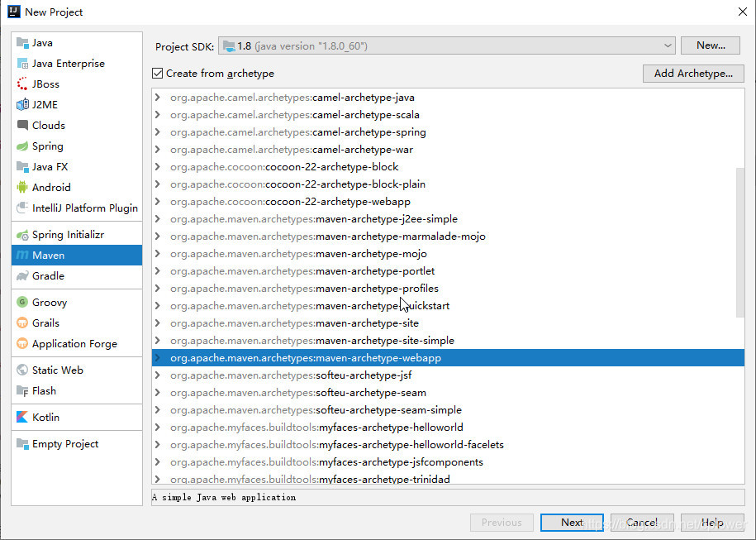The width and height of the screenshot is (756, 540).
Task: Click the Help button
Action: click(712, 523)
